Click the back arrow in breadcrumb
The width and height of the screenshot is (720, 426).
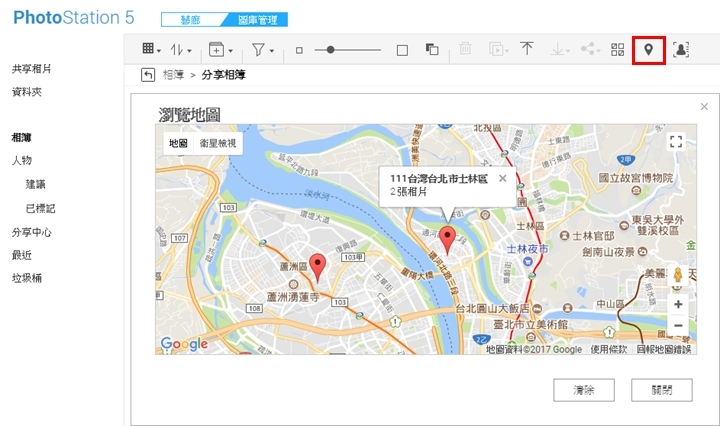tap(148, 75)
